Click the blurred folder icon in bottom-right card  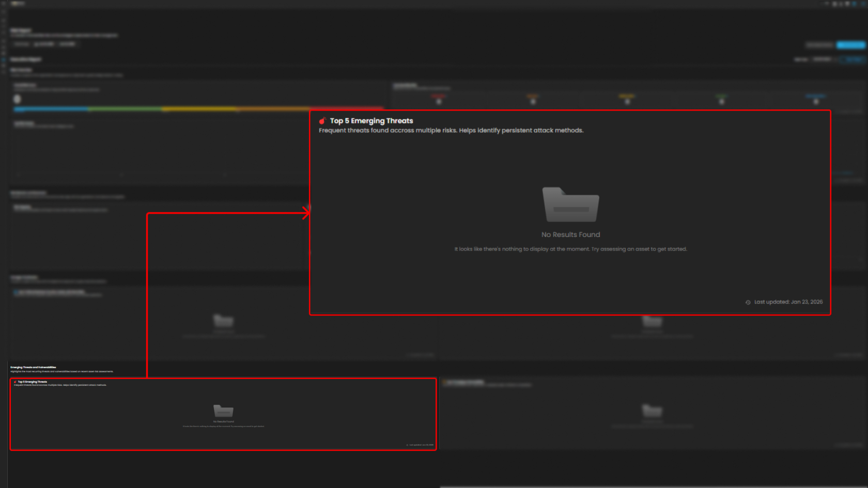[652, 411]
